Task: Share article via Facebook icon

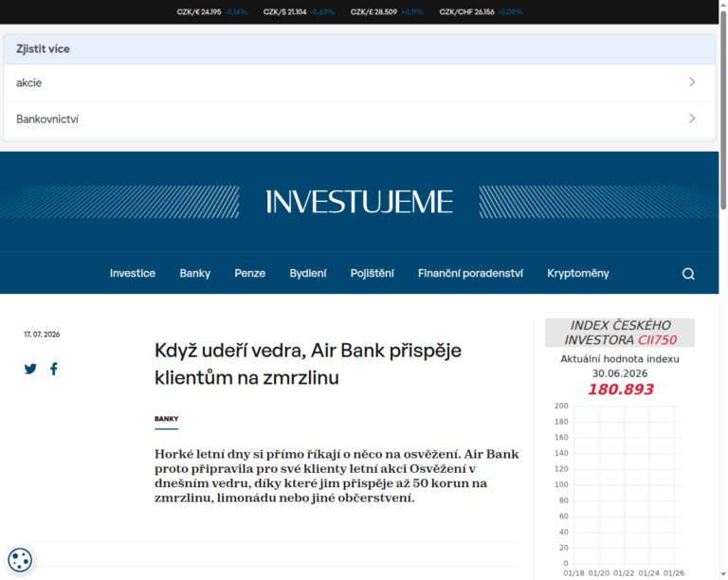Action: point(54,369)
